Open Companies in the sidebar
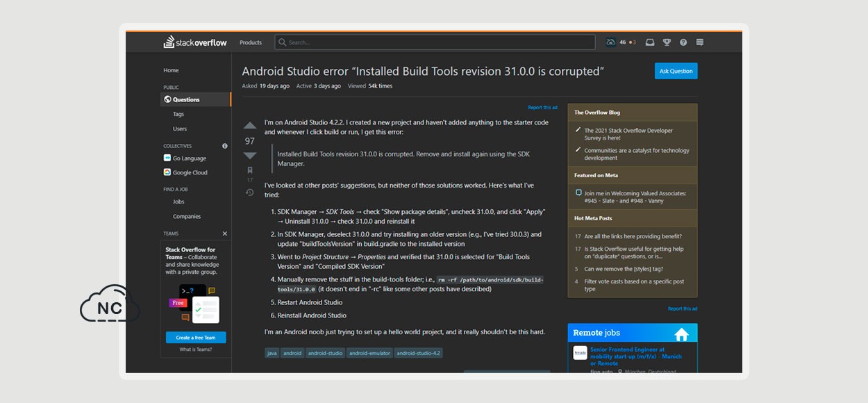This screenshot has width=868, height=403. [187, 216]
